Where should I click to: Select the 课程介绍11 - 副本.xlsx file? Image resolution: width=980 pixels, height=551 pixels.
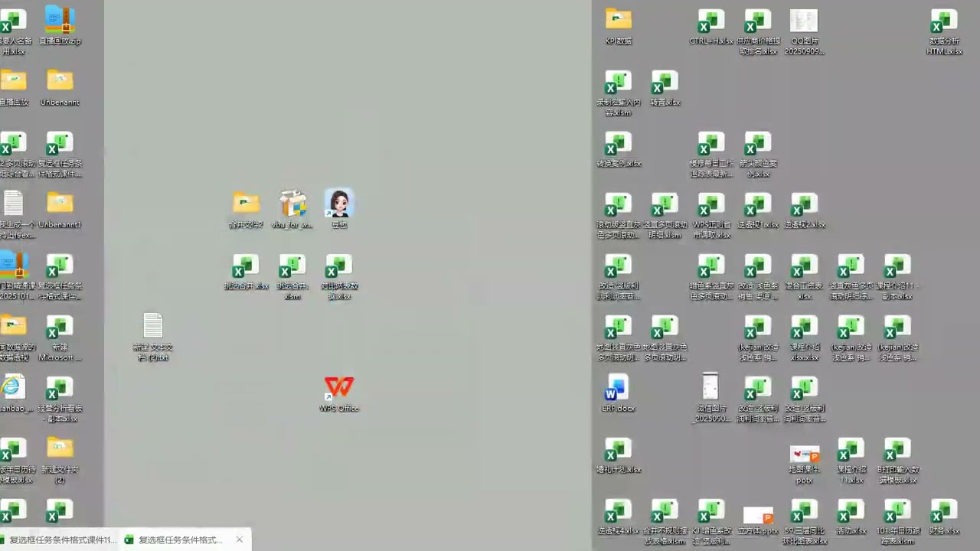[897, 276]
